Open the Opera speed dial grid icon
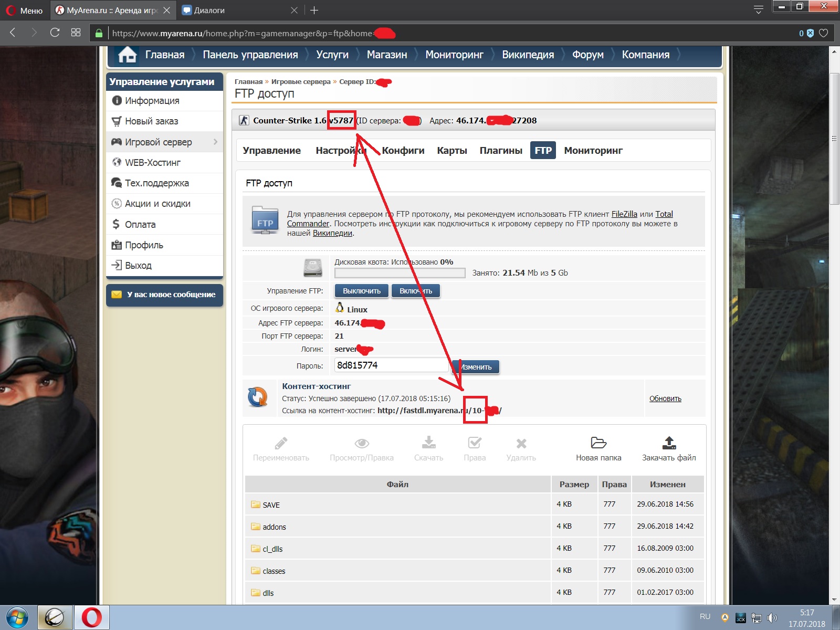 click(x=76, y=33)
